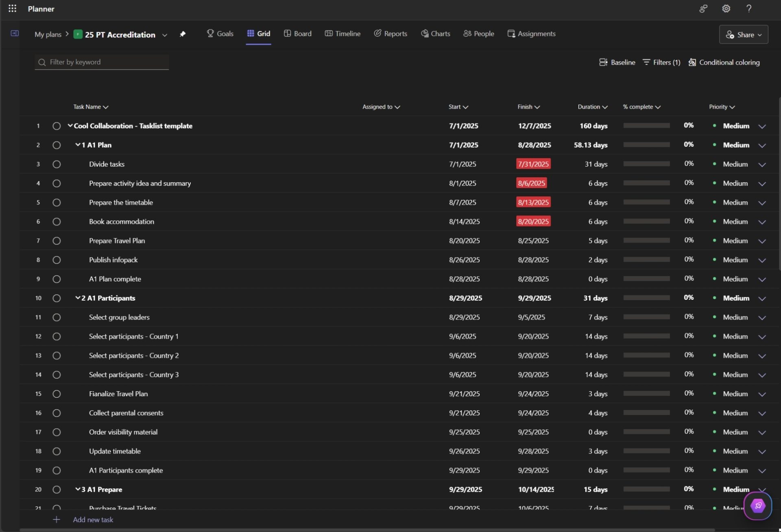Click the settings gear icon

point(726,9)
